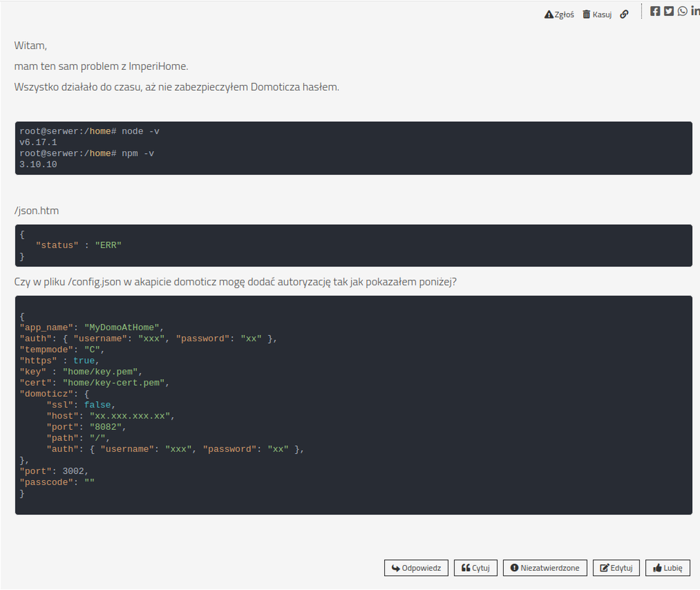Share post via Facebook icon
This screenshot has width=700, height=590.
pos(655,11)
